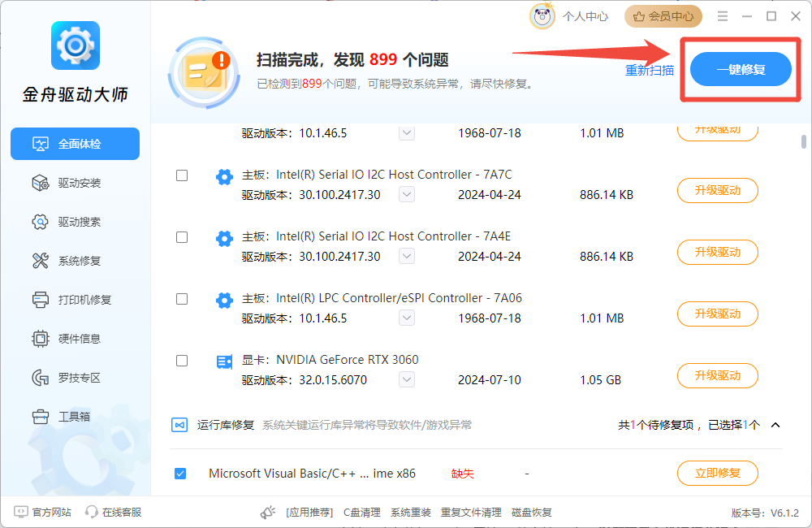This screenshot has width=812, height=528.
Task: Open 在线客服 online support
Action: [x=114, y=512]
